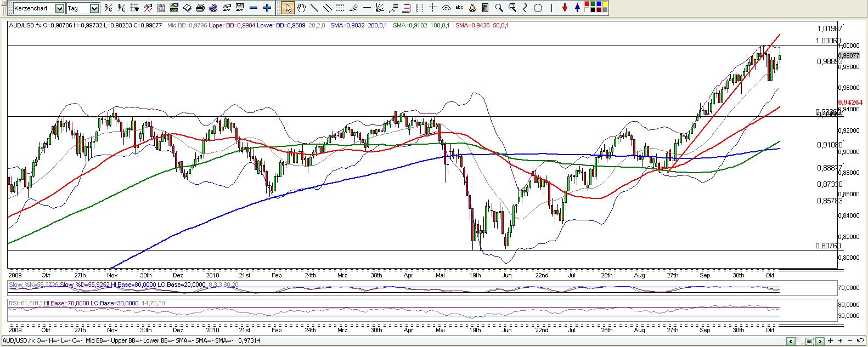Open the Kerzenchart chart type dropdown
Image resolution: width=868 pixels, height=347 pixels.
click(x=60, y=8)
